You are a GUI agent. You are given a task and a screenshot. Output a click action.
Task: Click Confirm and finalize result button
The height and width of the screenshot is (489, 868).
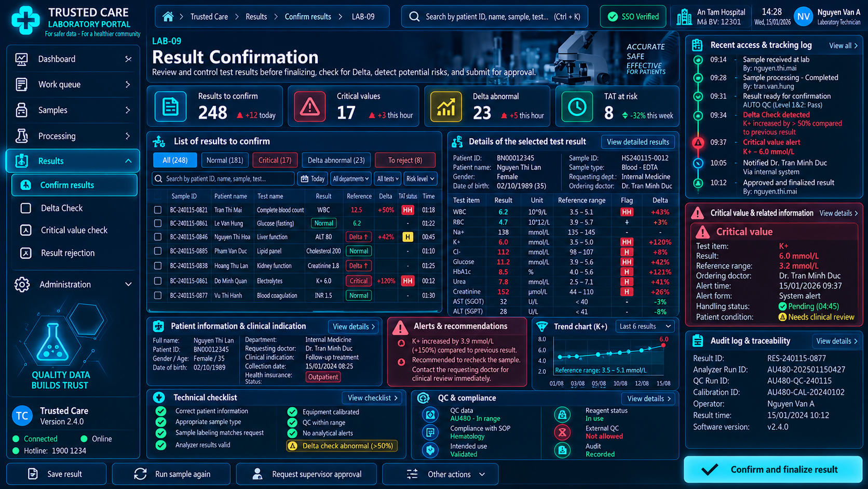point(773,469)
